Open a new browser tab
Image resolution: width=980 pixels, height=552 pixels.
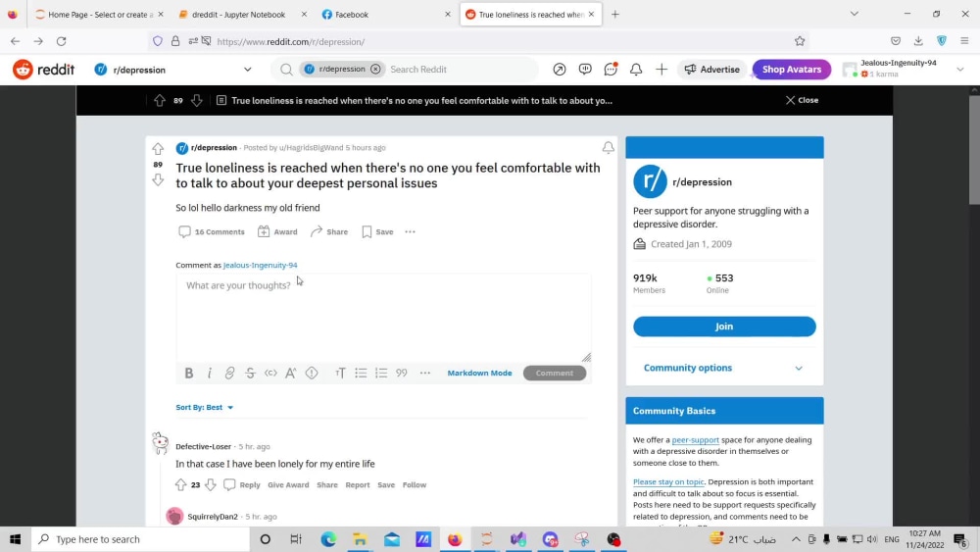(x=615, y=15)
